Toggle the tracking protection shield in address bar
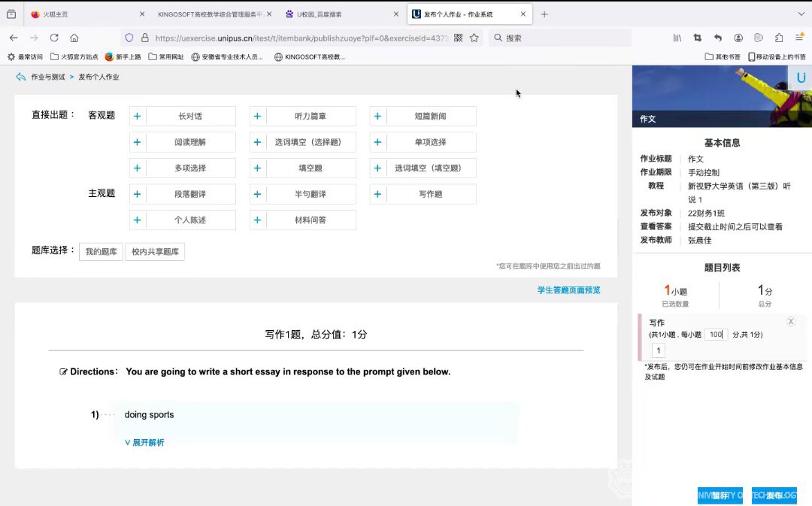Image resolution: width=812 pixels, height=506 pixels. tap(128, 38)
